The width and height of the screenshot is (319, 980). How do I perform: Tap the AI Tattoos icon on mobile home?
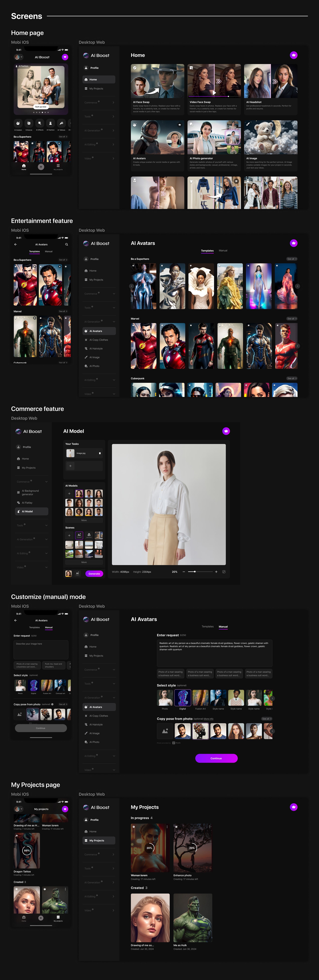[61, 123]
